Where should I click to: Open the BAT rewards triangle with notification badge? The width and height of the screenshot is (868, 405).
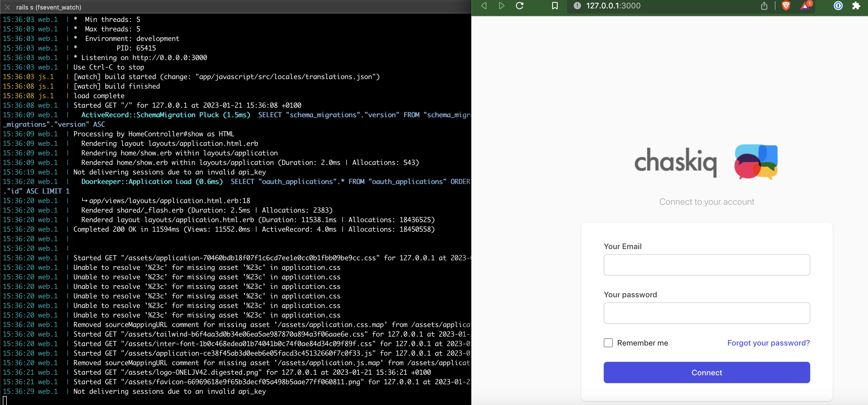point(806,6)
